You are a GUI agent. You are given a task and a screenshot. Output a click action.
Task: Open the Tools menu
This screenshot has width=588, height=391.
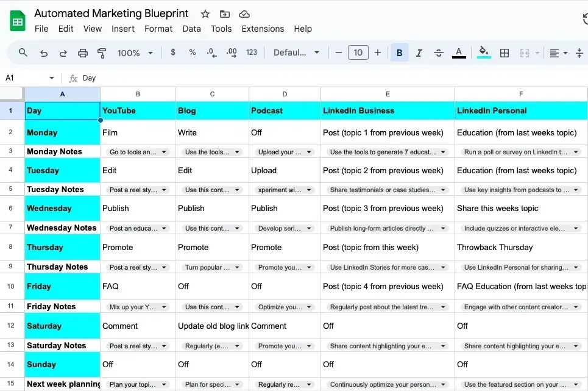point(221,29)
